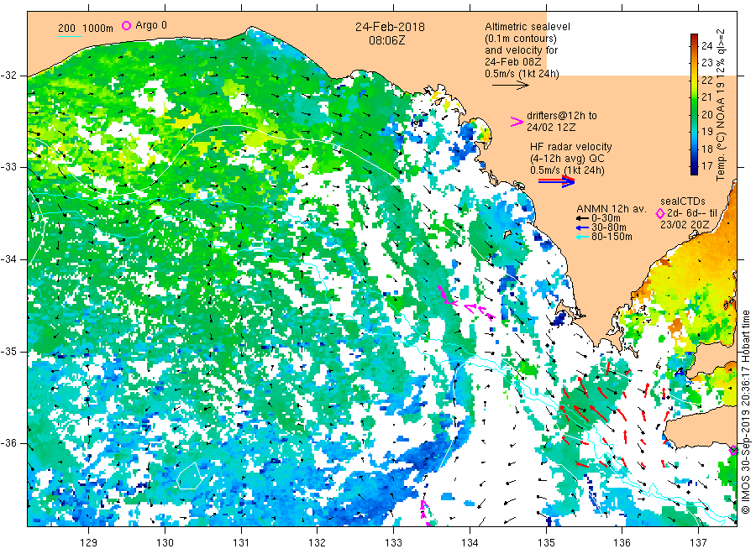
Task: Click the 134 longitude axis label
Action: [x=470, y=543]
